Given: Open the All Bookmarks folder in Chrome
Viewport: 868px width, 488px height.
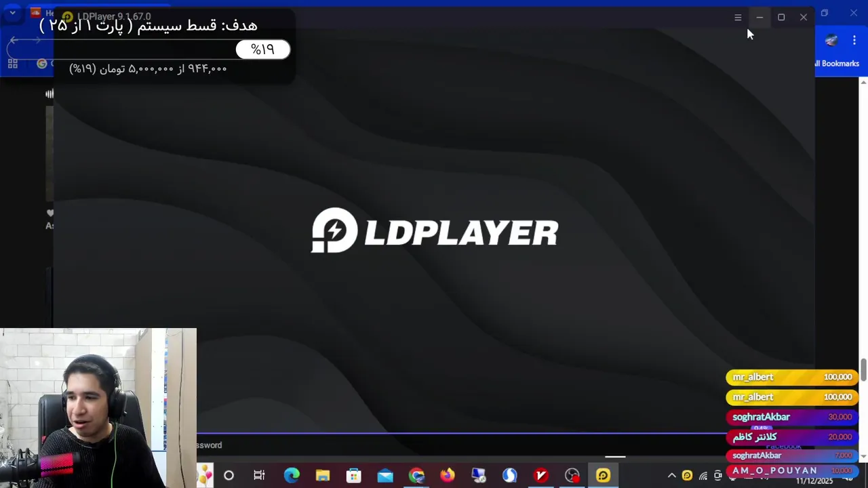Looking at the screenshot, I should pos(837,64).
